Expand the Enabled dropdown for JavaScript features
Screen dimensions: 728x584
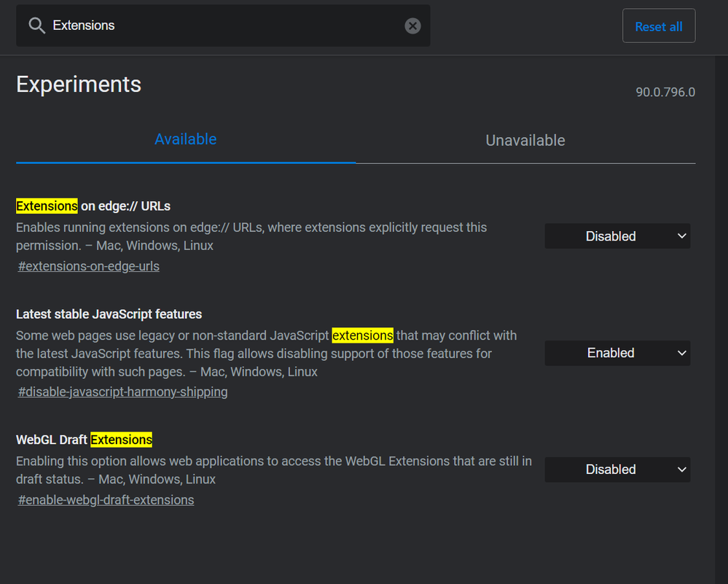point(617,353)
